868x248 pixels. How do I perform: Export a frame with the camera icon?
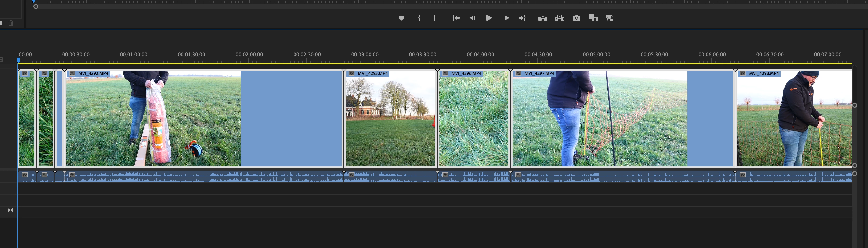coord(577,18)
